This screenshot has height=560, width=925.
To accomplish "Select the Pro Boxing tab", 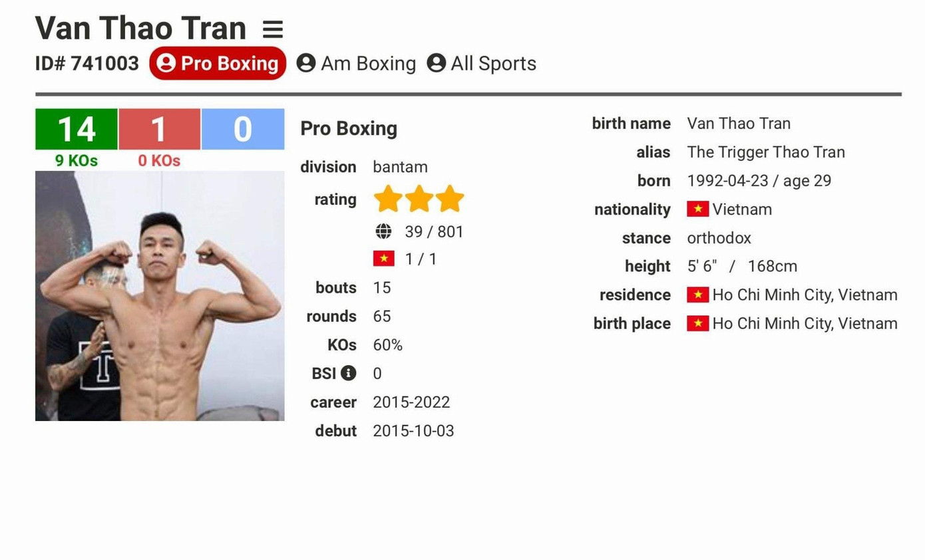I will (218, 63).
